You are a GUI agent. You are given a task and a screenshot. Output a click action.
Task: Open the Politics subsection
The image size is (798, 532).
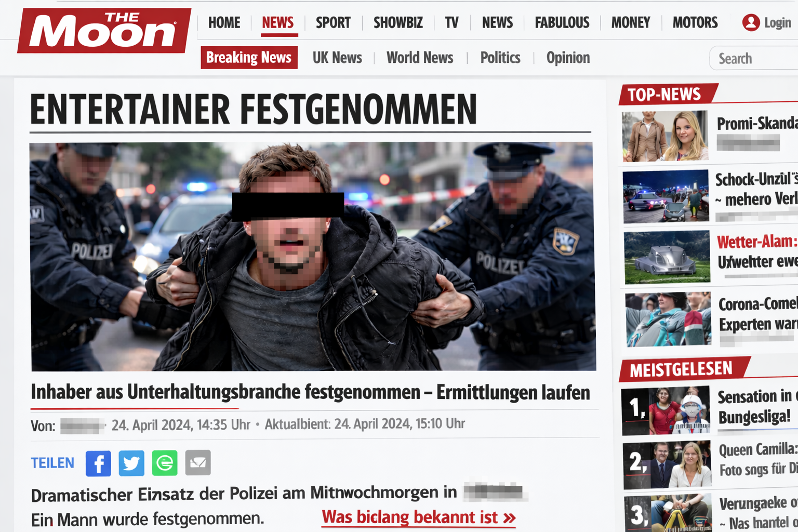[x=500, y=58]
